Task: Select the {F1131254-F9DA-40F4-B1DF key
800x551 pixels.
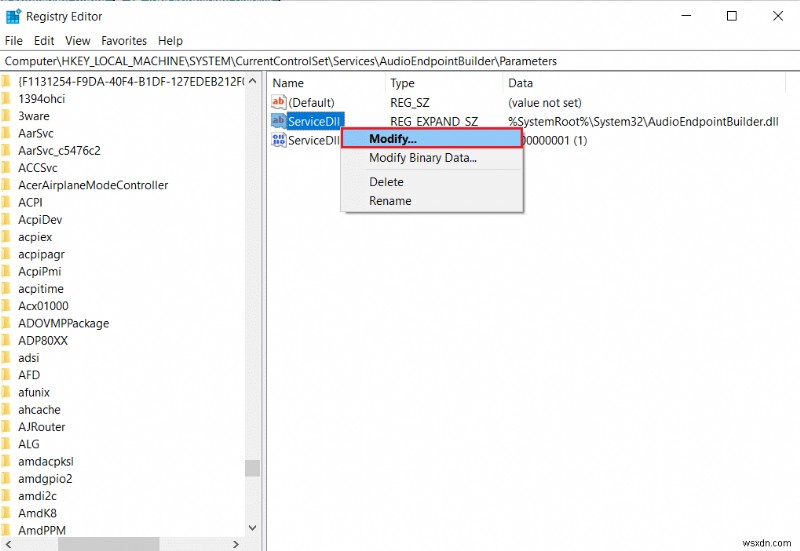Action: 131,82
